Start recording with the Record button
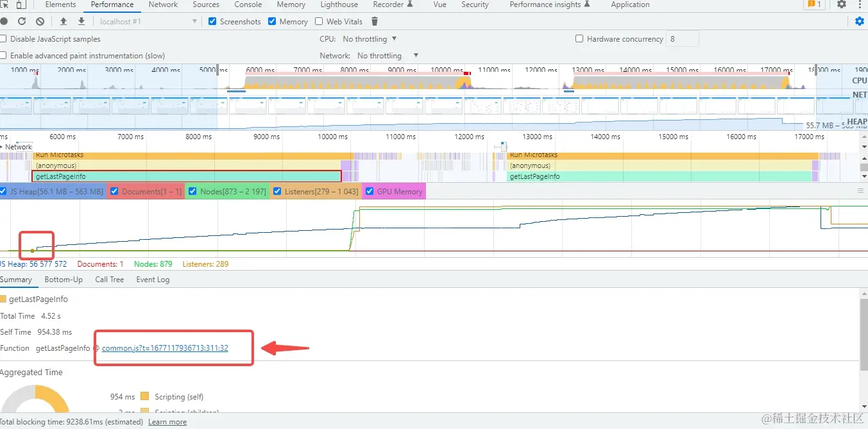 [4, 21]
